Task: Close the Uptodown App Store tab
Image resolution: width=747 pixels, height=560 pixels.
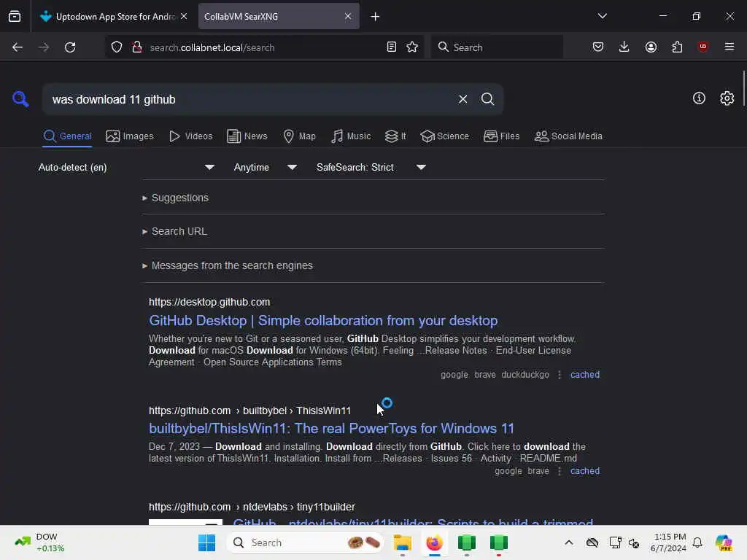Action: coord(184,16)
